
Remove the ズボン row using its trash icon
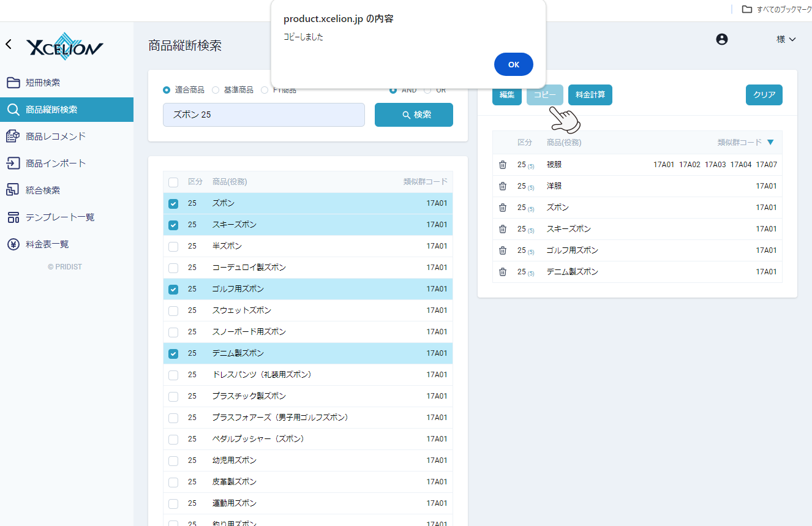[503, 208]
